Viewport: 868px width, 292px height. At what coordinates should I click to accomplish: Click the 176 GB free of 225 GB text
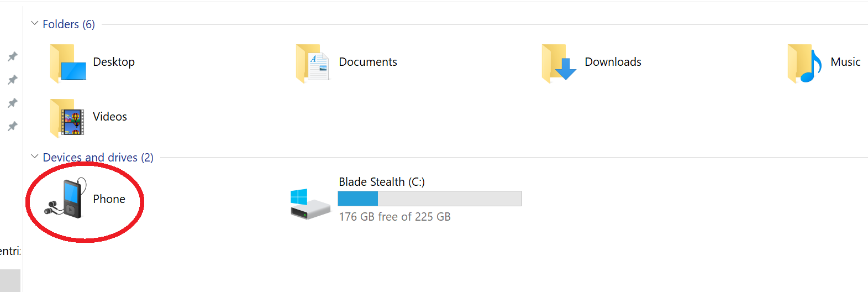point(394,217)
